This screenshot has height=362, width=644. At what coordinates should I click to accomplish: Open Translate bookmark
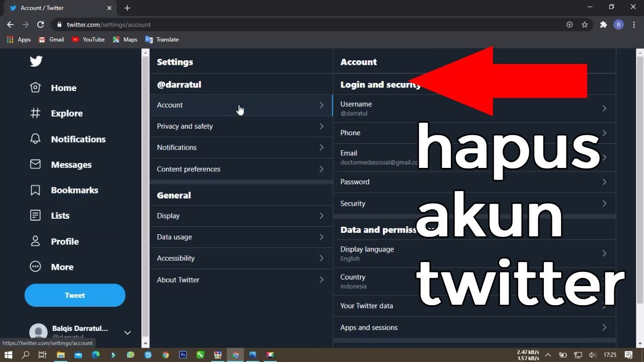click(162, 39)
